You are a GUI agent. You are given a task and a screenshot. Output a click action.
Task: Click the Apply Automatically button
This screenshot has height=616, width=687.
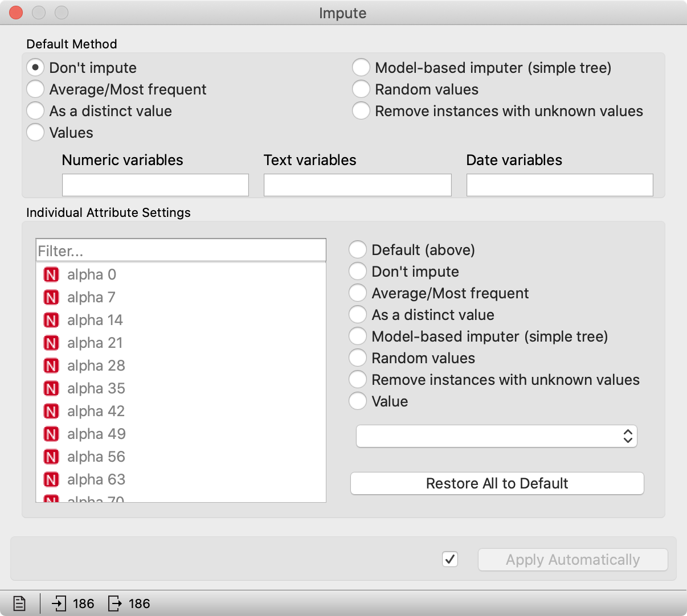click(572, 560)
